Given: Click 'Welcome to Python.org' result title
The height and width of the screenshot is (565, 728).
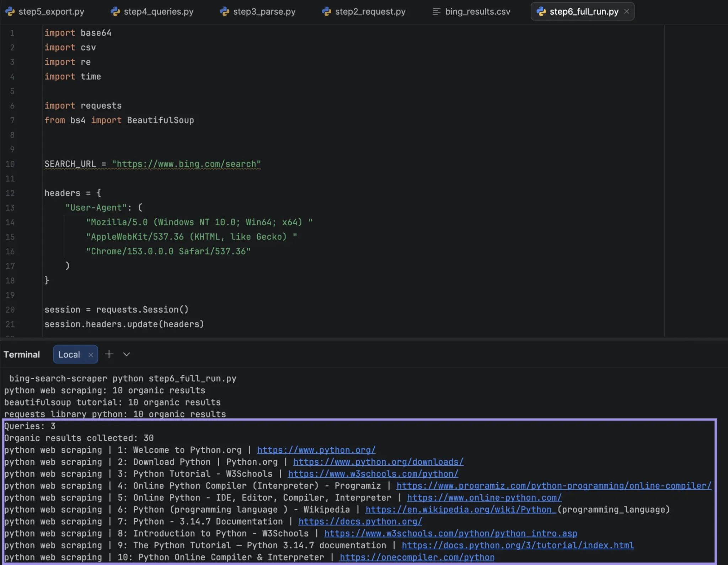Looking at the screenshot, I should [x=187, y=450].
